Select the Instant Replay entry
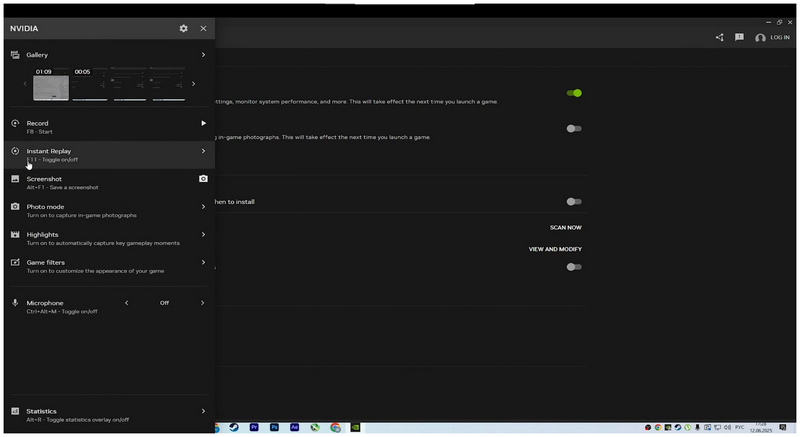 tap(109, 155)
